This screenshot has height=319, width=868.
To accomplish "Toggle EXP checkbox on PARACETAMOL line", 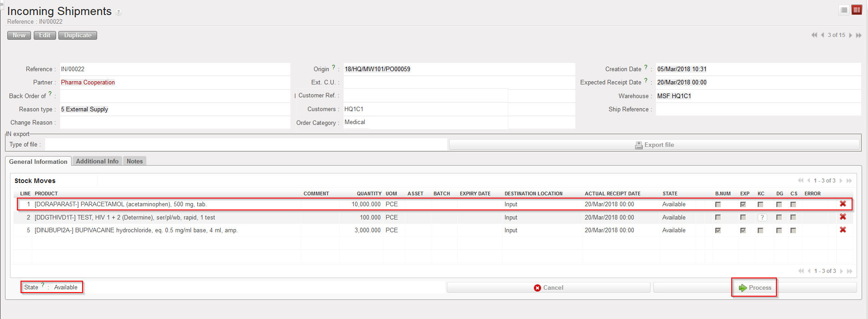I will tap(743, 204).
